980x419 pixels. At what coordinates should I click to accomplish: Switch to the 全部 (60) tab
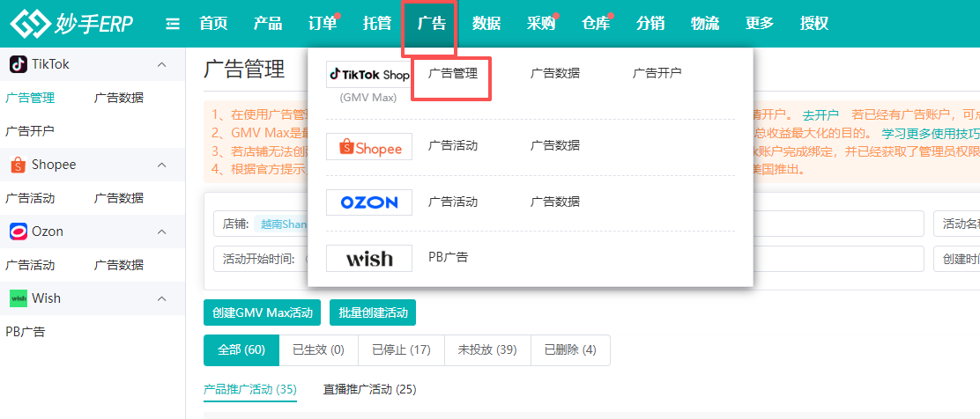coord(241,349)
